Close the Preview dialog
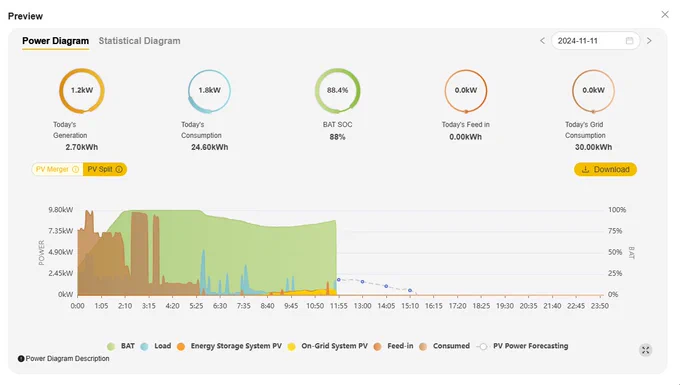Screen dimensions: 680x385 [665, 15]
